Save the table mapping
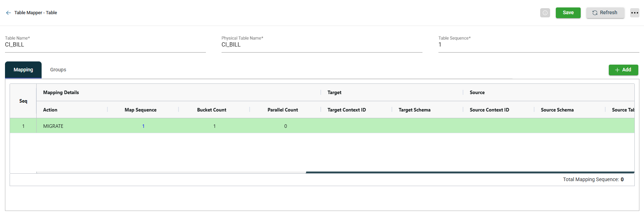This screenshot has width=644, height=212. (568, 13)
